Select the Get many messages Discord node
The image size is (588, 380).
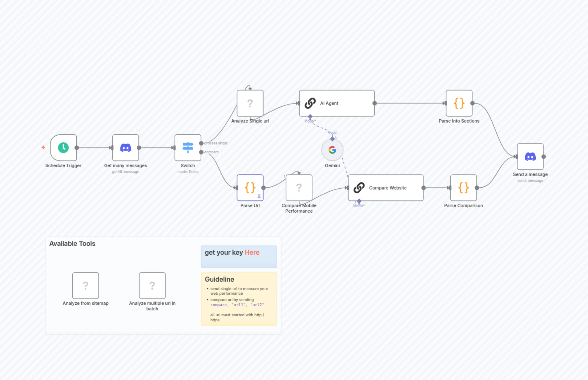(125, 148)
